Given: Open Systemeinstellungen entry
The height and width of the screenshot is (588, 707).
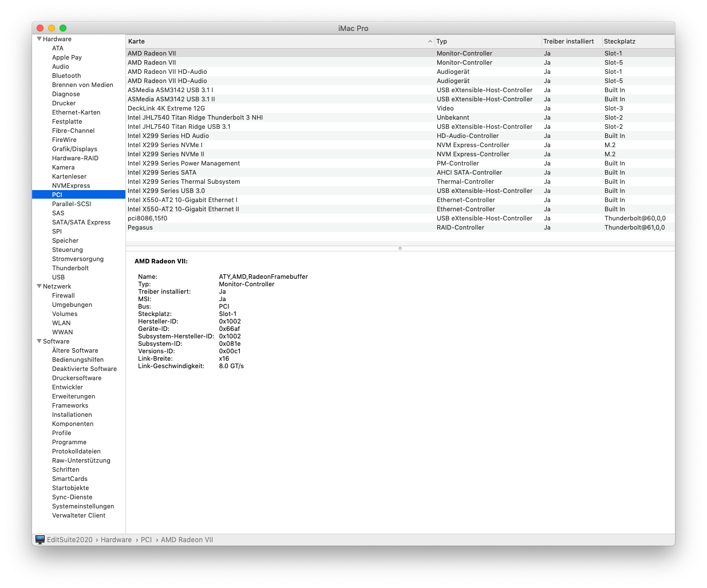Looking at the screenshot, I should 83,506.
